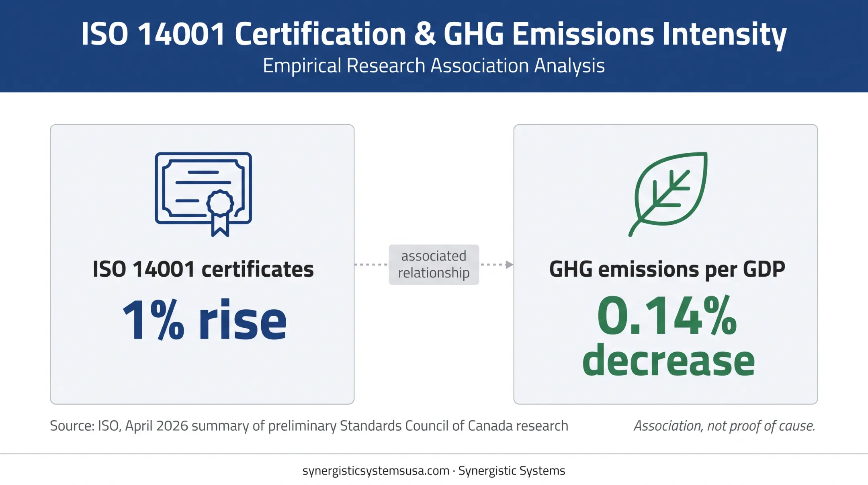Click the '0.14%' value

[667, 316]
